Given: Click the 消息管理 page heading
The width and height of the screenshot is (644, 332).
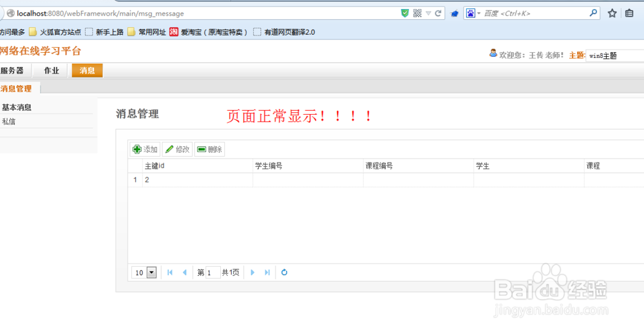Looking at the screenshot, I should [137, 114].
